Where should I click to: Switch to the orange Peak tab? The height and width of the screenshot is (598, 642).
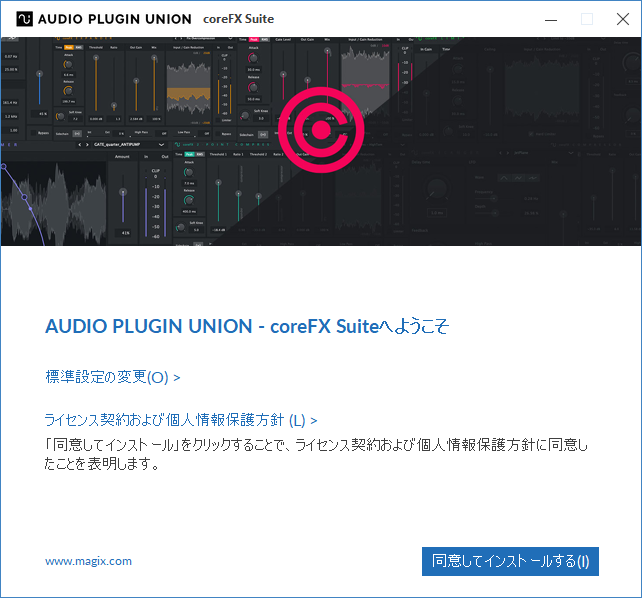(68, 47)
